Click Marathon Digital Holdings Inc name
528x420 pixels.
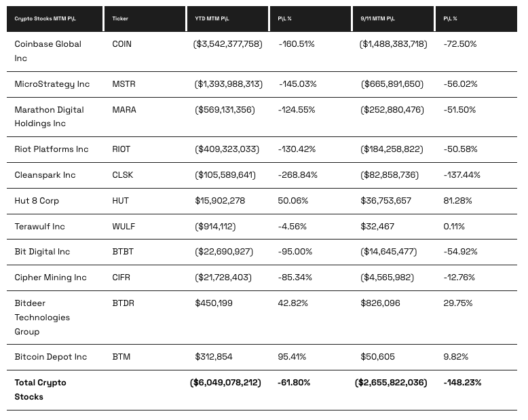click(50, 117)
